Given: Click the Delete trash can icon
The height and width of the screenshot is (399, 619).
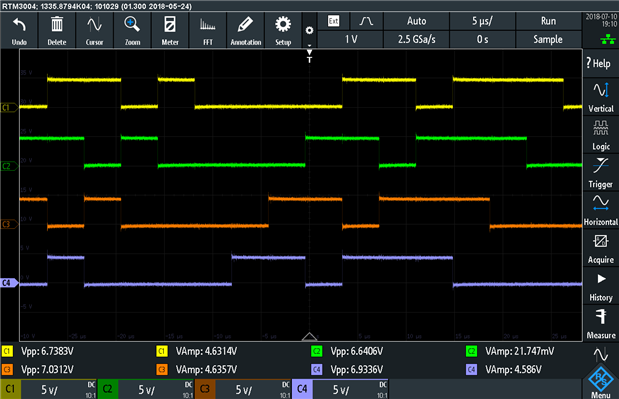Looking at the screenshot, I should coord(57,25).
